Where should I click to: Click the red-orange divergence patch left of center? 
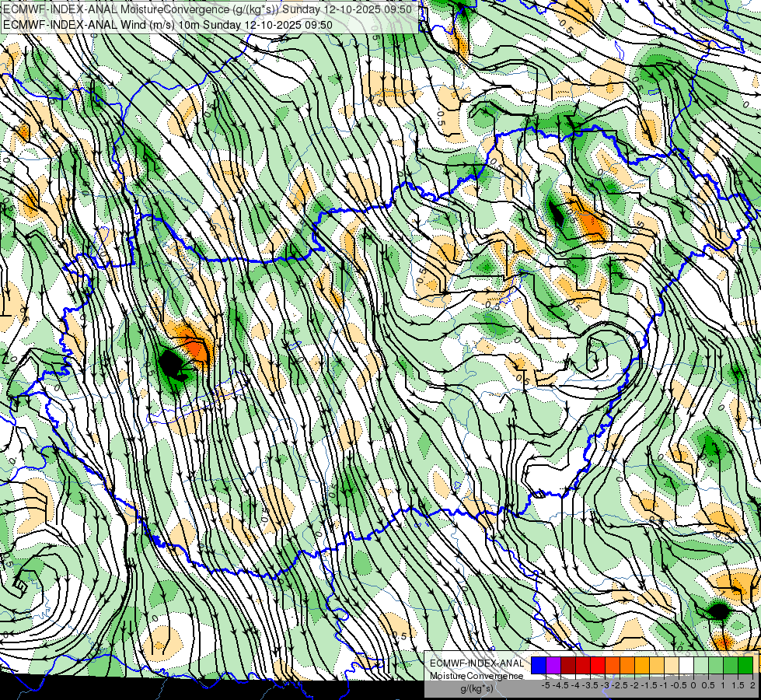[x=195, y=348]
